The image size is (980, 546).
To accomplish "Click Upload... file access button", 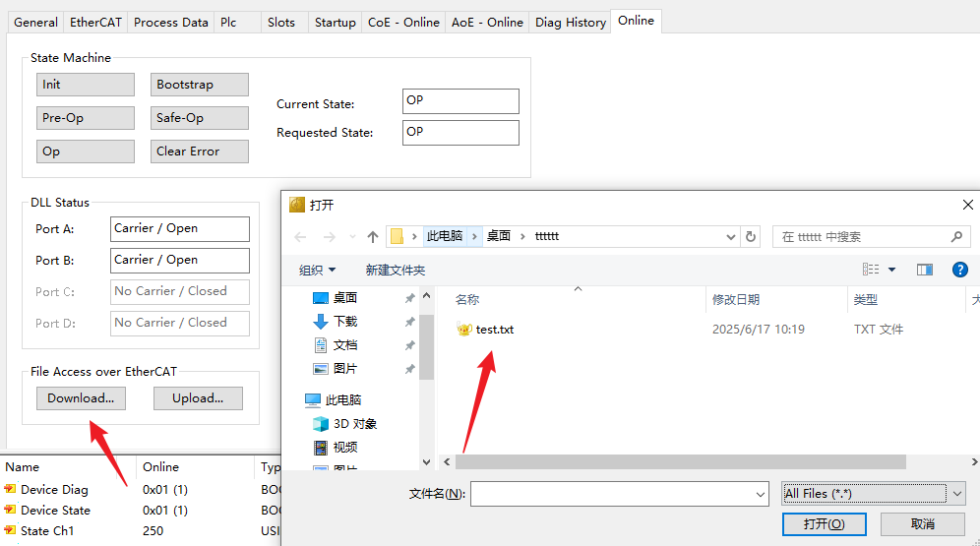I will [x=198, y=398].
